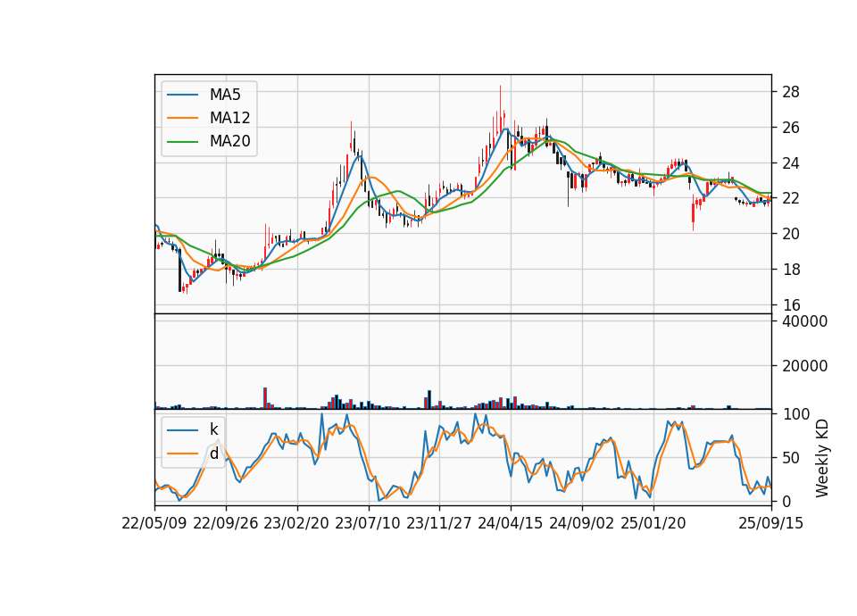This screenshot has height=616, width=857.
Task: Click the price axis value 18
Action: (791, 269)
